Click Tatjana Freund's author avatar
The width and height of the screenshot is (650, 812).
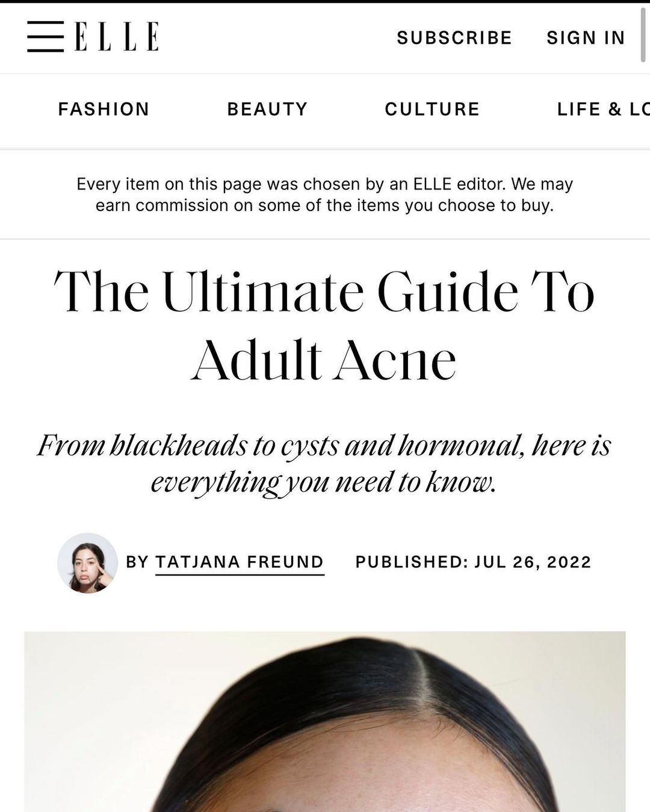coord(87,563)
